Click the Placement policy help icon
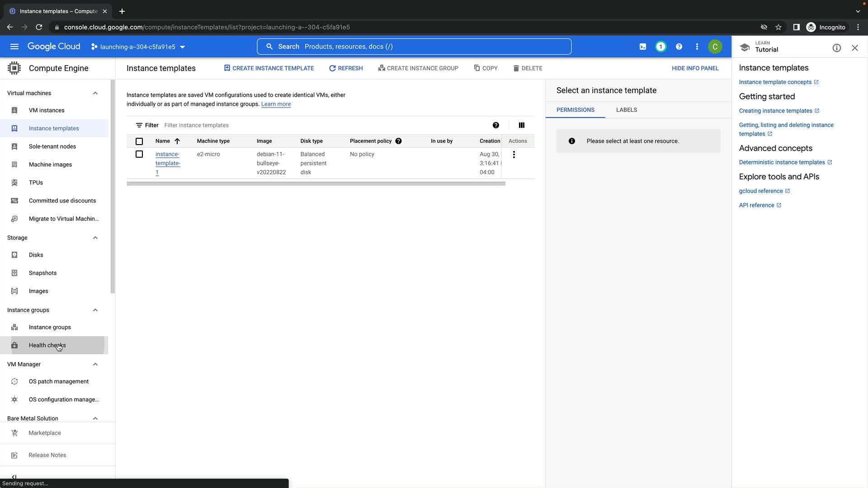Image resolution: width=868 pixels, height=488 pixels. [398, 141]
